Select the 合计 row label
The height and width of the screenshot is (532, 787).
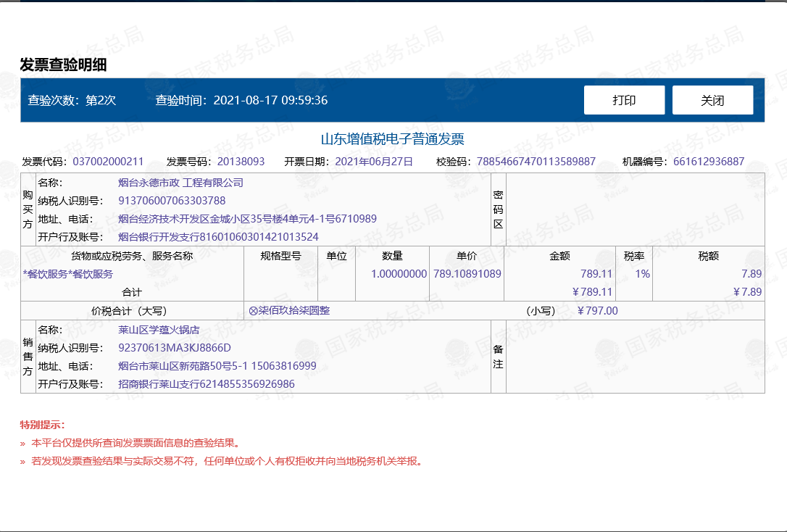132,292
